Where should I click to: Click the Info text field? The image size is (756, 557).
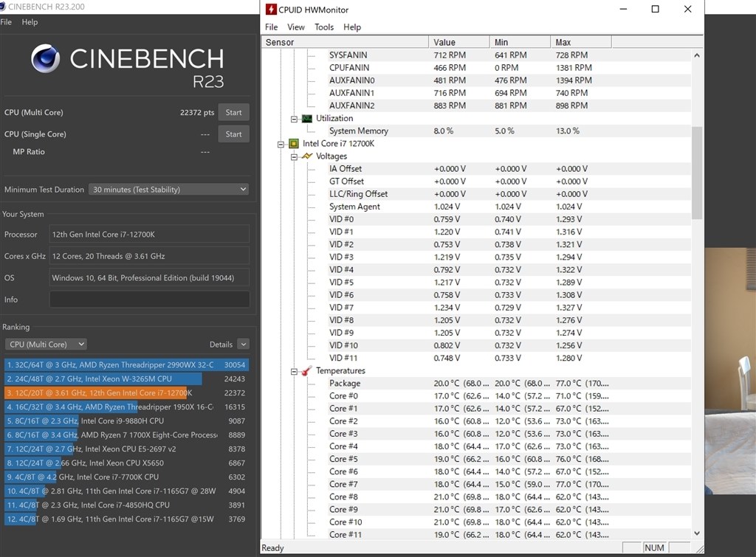149,300
